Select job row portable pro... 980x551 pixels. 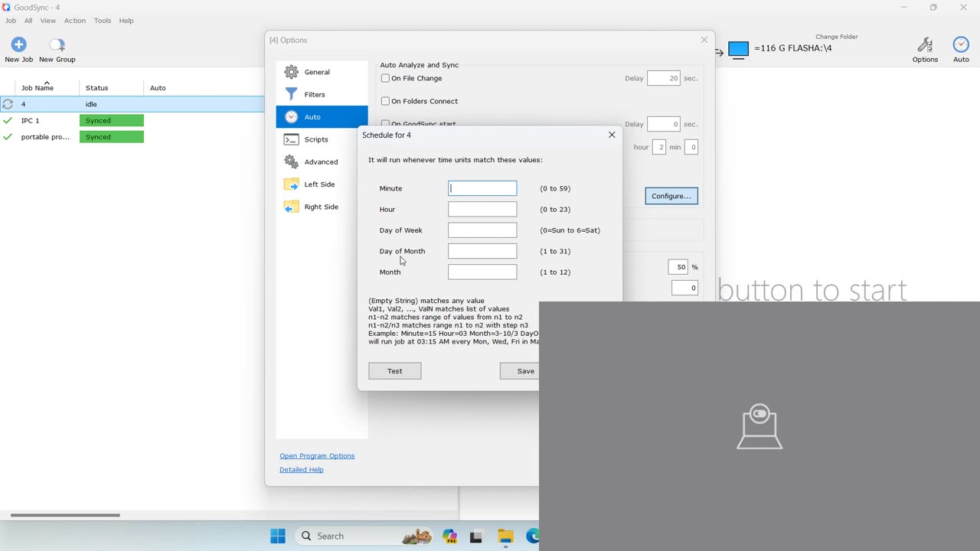point(132,137)
